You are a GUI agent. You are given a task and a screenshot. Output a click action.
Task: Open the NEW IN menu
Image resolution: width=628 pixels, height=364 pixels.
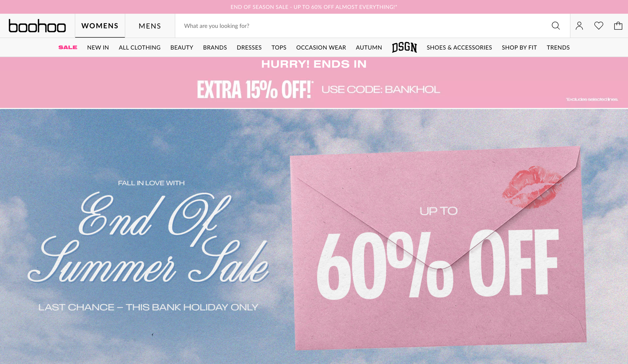[98, 47]
